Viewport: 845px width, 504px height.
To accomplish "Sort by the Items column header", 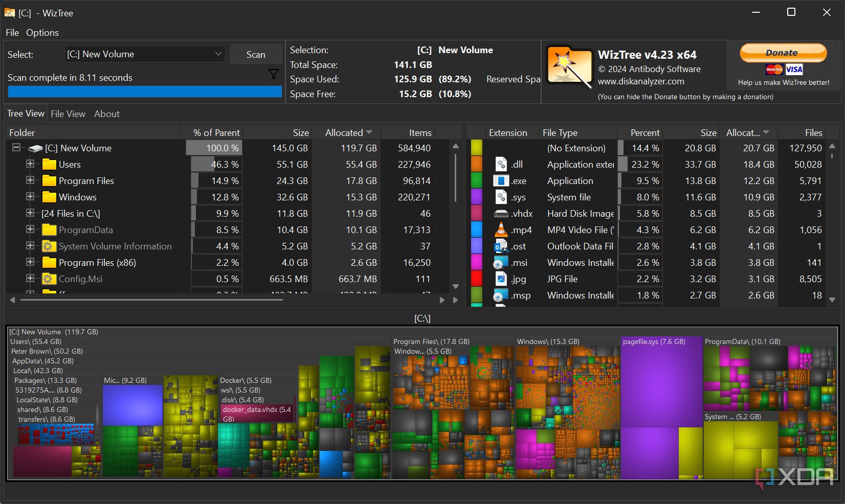I will (408, 132).
